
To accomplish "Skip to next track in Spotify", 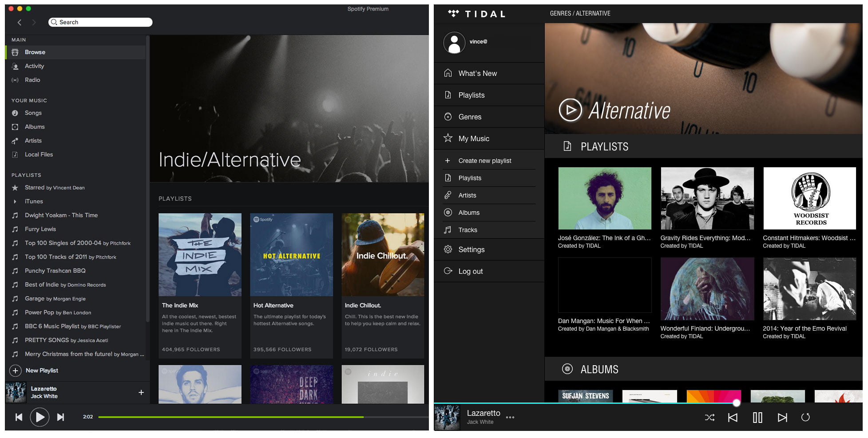I will point(61,417).
